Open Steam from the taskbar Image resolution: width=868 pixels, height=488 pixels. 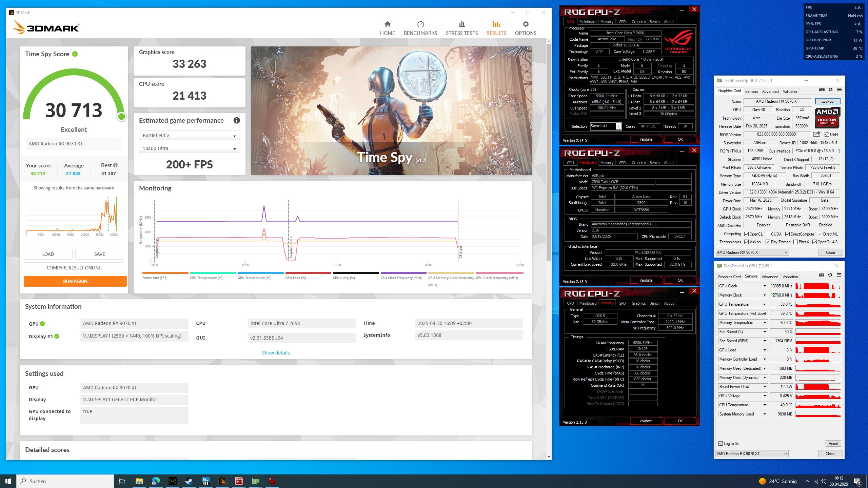coord(189,481)
